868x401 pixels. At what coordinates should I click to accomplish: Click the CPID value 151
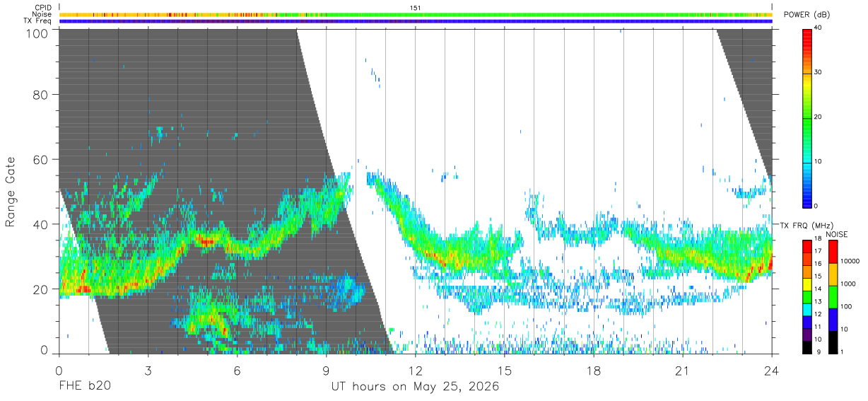pos(416,8)
